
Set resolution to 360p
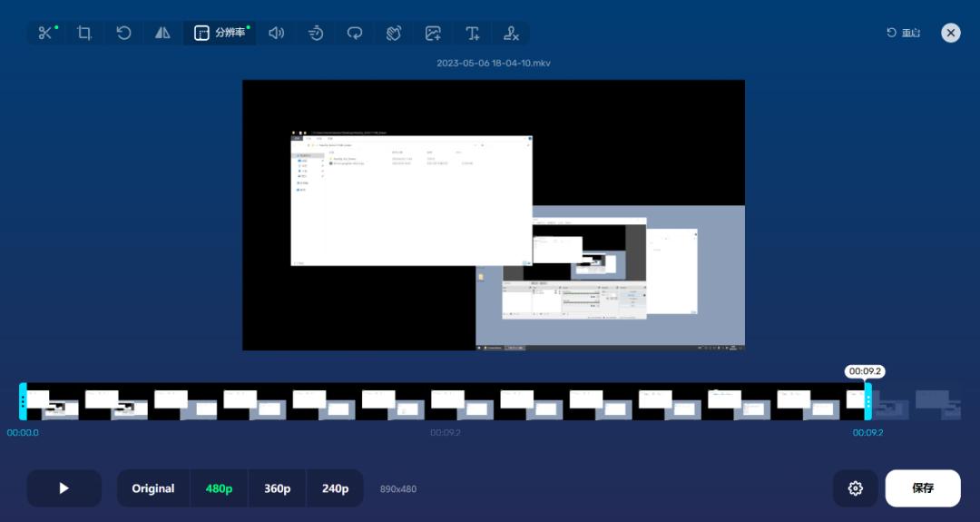point(277,488)
